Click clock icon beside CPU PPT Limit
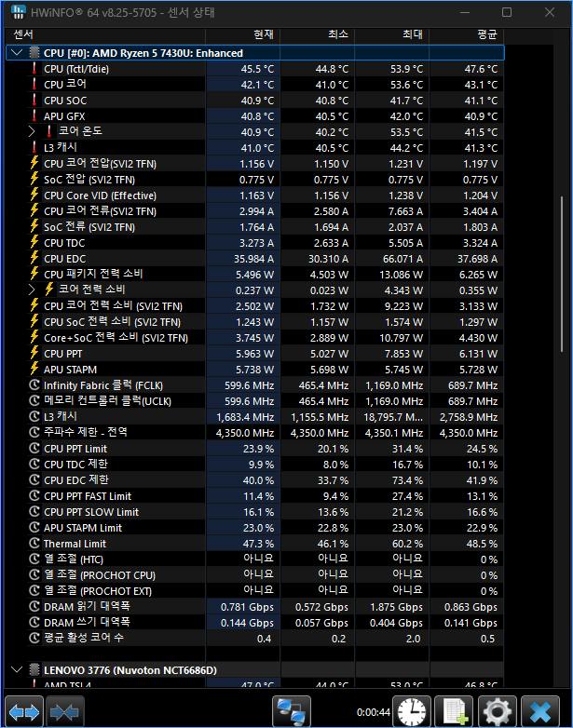Viewport: 573px width, 728px height. 34,449
